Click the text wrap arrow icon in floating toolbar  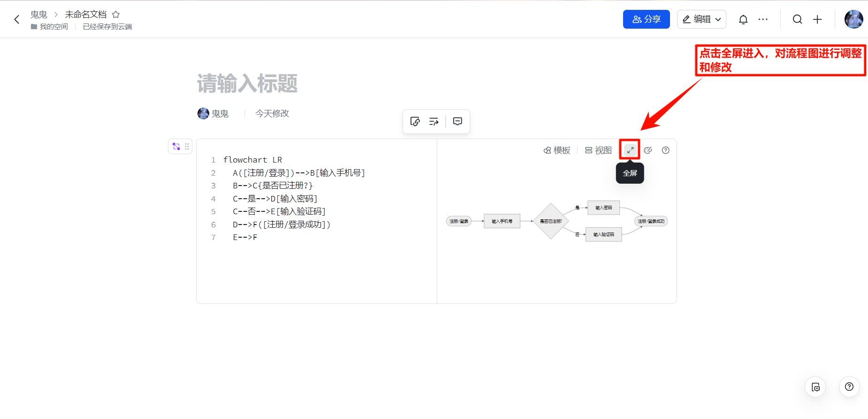click(434, 122)
